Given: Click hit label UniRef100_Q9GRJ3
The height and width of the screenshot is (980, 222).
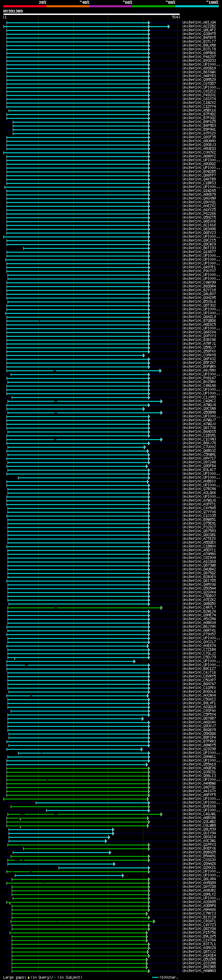Looking at the screenshot, I should (x=199, y=145).
